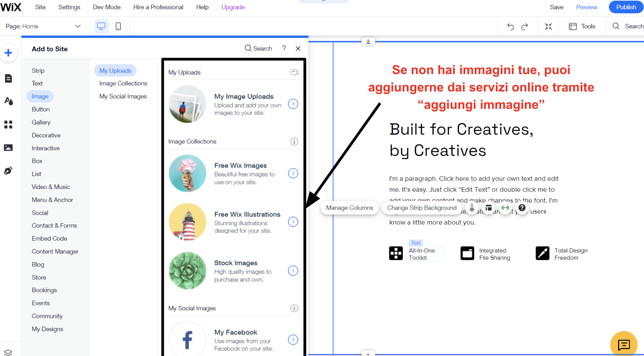Image resolution: width=644 pixels, height=356 pixels.
Task: Select the Text category
Action: point(37,83)
